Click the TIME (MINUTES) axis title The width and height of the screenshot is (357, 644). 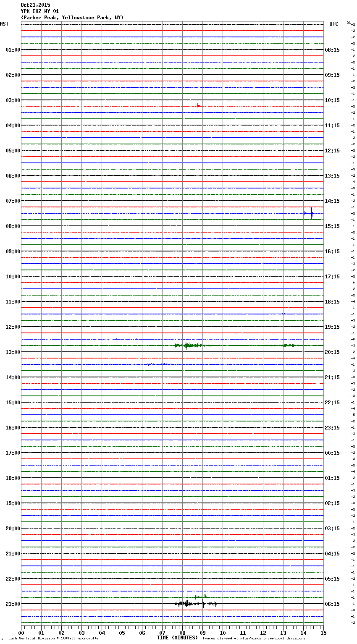177,638
